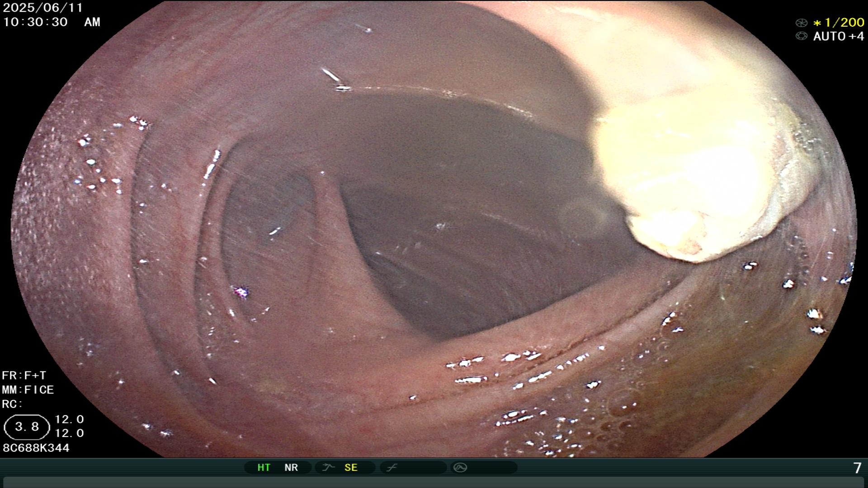
Task: Click the time 10:30:30 AM
Action: 52,22
